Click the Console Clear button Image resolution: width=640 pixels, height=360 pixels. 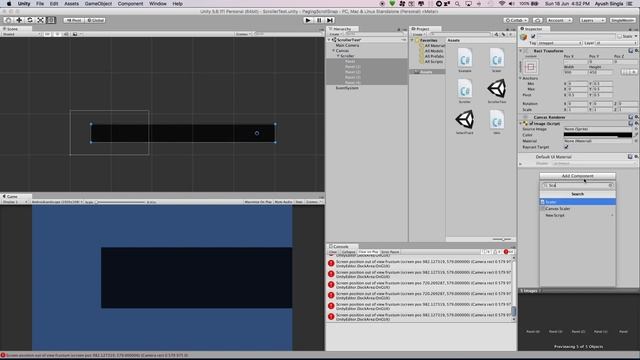333,252
